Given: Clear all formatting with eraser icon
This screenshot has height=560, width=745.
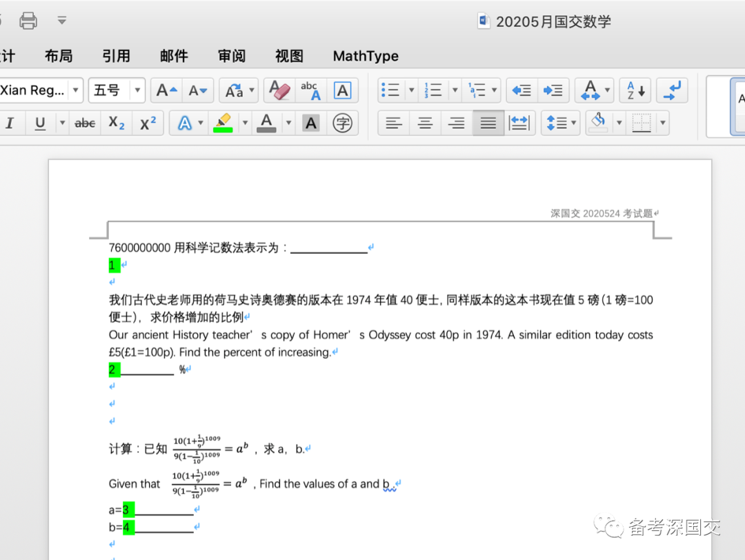Looking at the screenshot, I should pyautogui.click(x=279, y=90).
